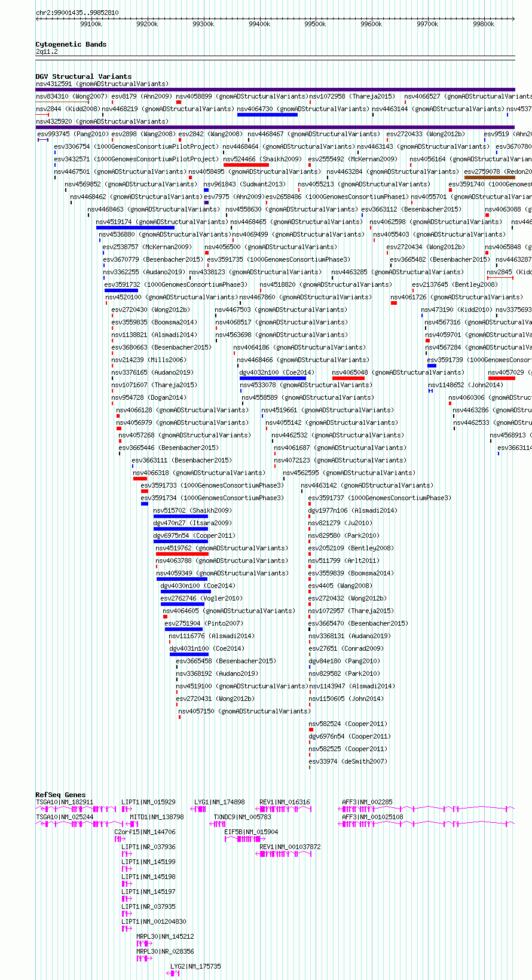Open variant label nsv511799 (Arlt2011)

point(344,561)
